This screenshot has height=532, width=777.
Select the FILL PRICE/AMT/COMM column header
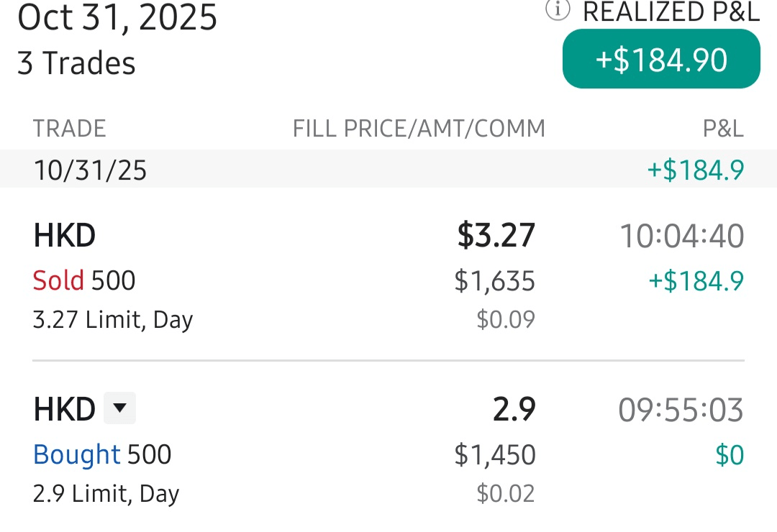pos(419,129)
